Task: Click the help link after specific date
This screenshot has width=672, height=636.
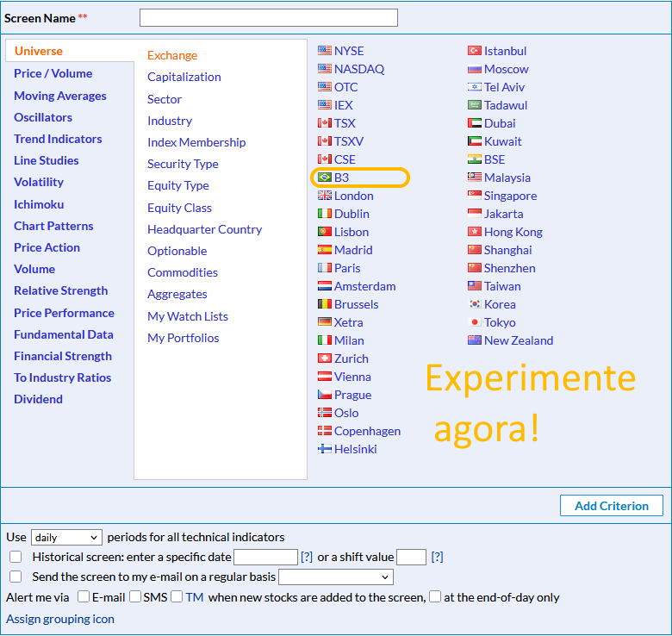Action: [x=307, y=557]
